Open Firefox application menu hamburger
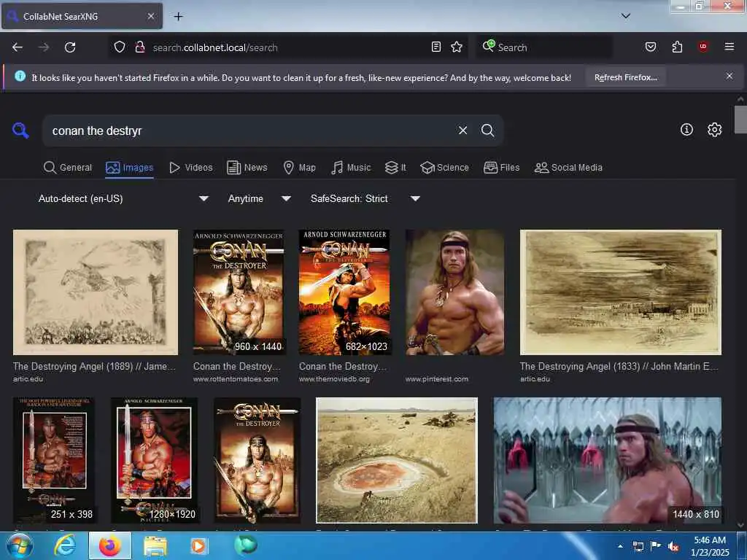This screenshot has height=560, width=747. click(729, 47)
